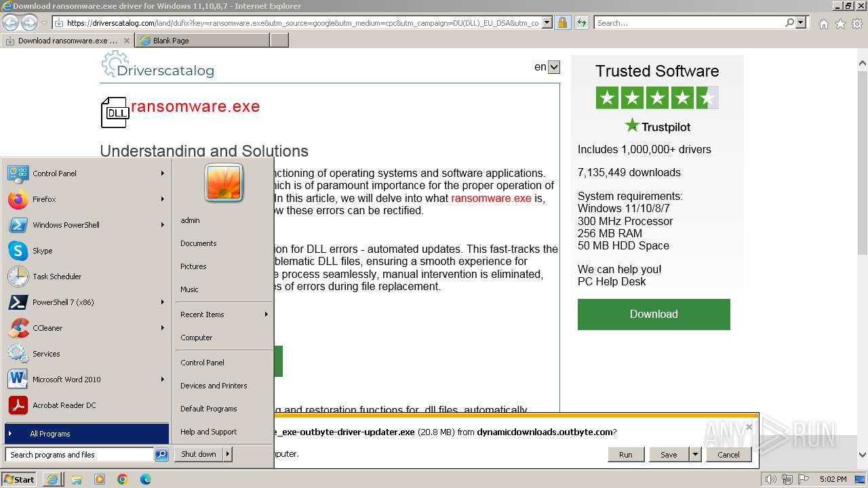Click the green Download button in sidebar
Viewport: 868px width, 488px height.
[x=654, y=314]
